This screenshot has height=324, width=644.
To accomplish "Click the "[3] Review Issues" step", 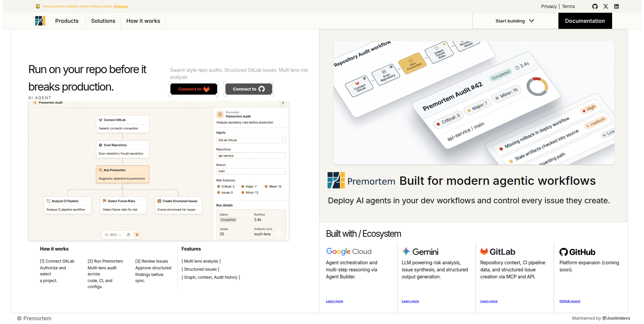I will (x=152, y=261).
